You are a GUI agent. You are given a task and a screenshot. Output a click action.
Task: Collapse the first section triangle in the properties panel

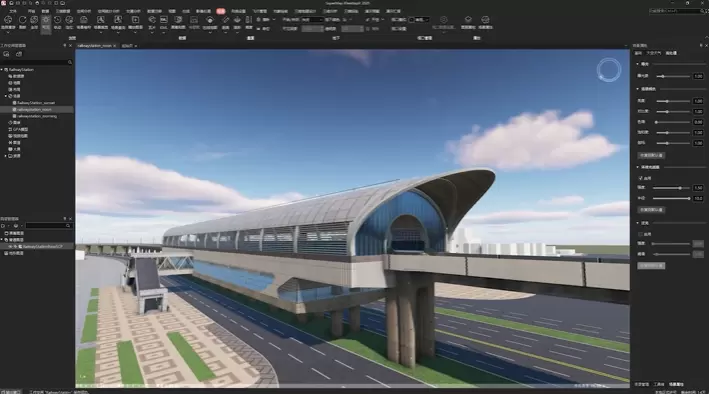pyautogui.click(x=638, y=64)
